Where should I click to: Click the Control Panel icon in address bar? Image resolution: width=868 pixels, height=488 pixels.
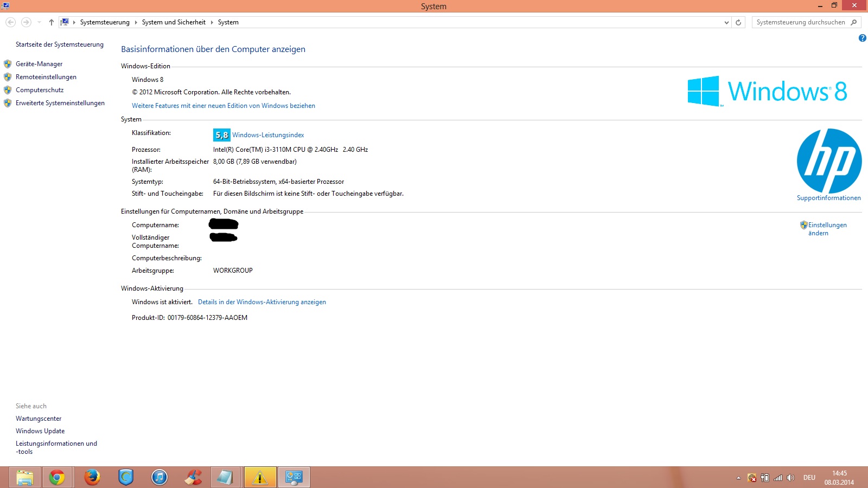coord(65,22)
